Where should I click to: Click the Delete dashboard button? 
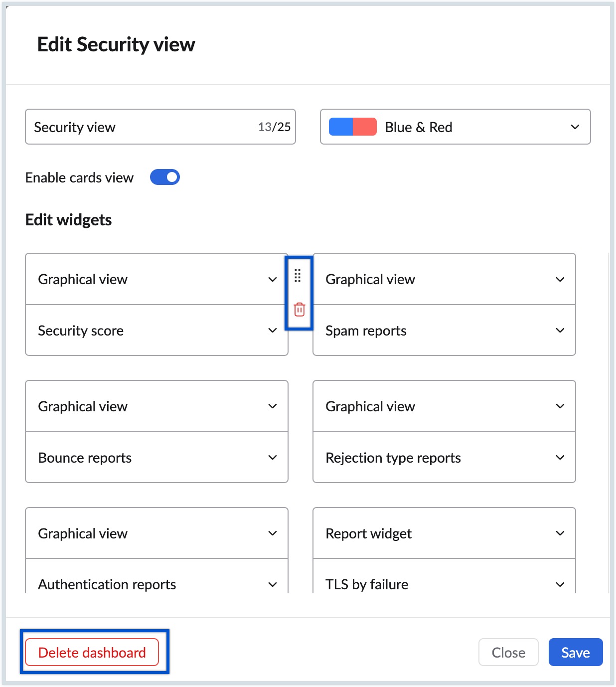pos(92,652)
